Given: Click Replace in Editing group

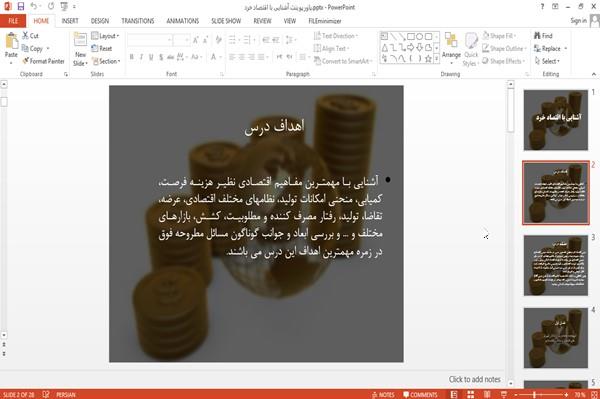Looking at the screenshot, I should tap(548, 49).
